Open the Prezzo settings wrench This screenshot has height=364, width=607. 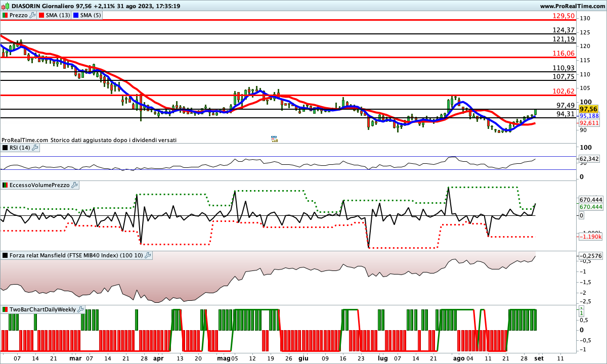point(33,15)
